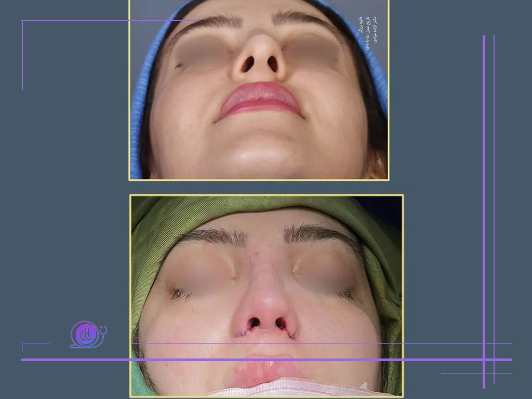Click the stethoscope tip on the logo
The height and width of the screenshot is (399, 532).
[x=103, y=329]
